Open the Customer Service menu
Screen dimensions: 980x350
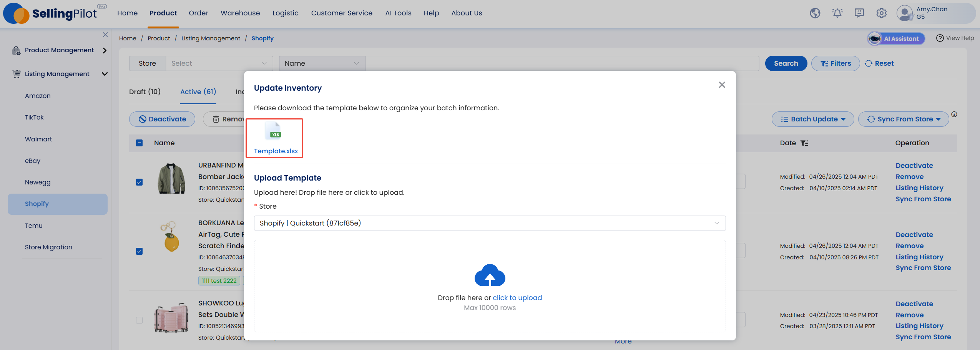click(342, 13)
